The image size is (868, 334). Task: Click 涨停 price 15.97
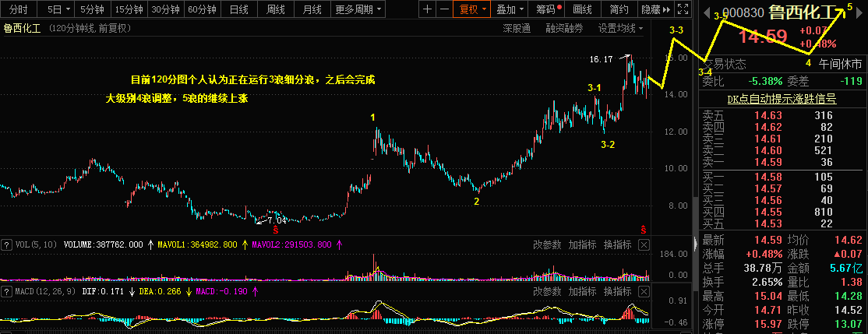pyautogui.click(x=767, y=324)
